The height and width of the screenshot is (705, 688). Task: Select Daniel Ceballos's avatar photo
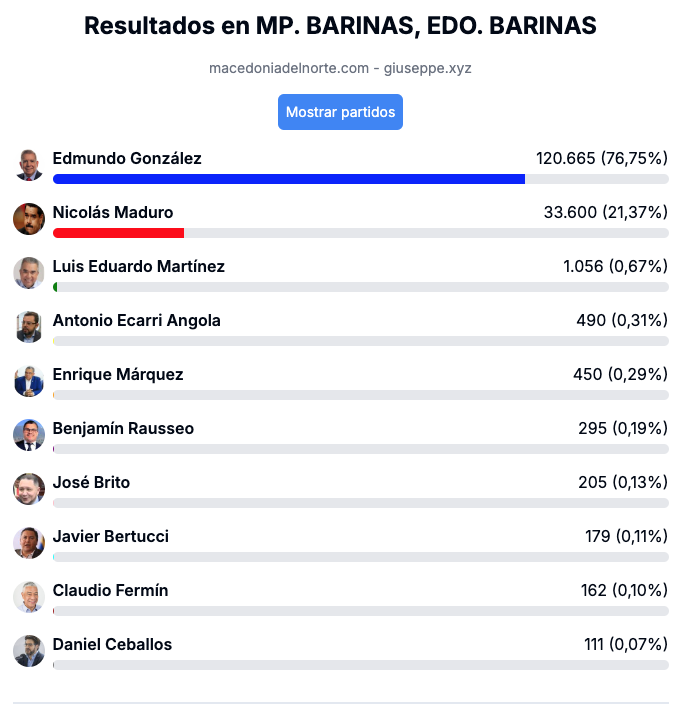(29, 651)
